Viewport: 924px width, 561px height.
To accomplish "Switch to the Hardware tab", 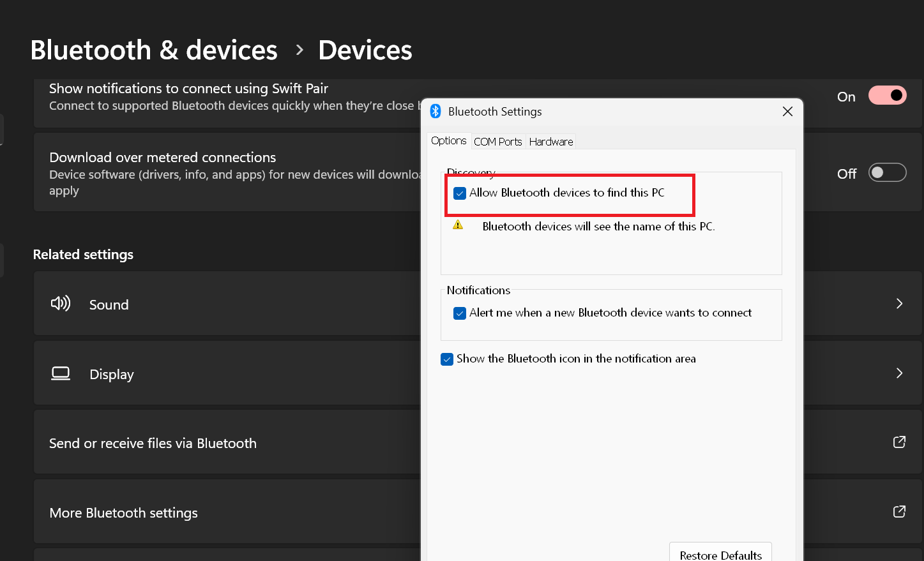I will pyautogui.click(x=550, y=141).
